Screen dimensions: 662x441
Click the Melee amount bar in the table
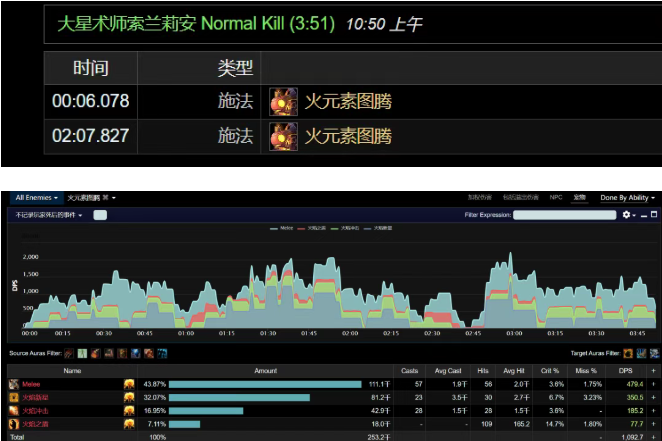tap(265, 384)
